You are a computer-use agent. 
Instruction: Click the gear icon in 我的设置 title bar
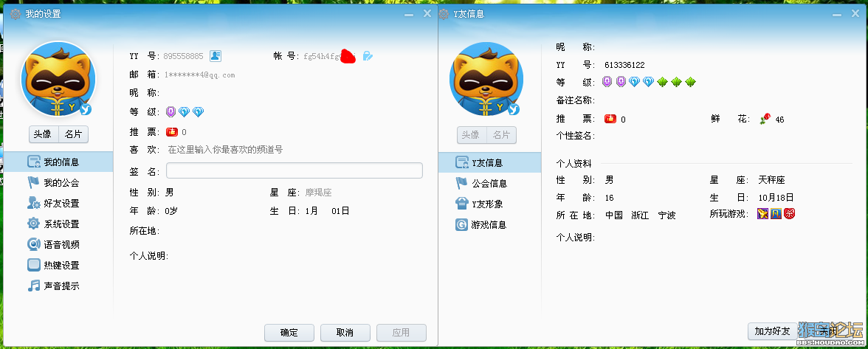(15, 14)
